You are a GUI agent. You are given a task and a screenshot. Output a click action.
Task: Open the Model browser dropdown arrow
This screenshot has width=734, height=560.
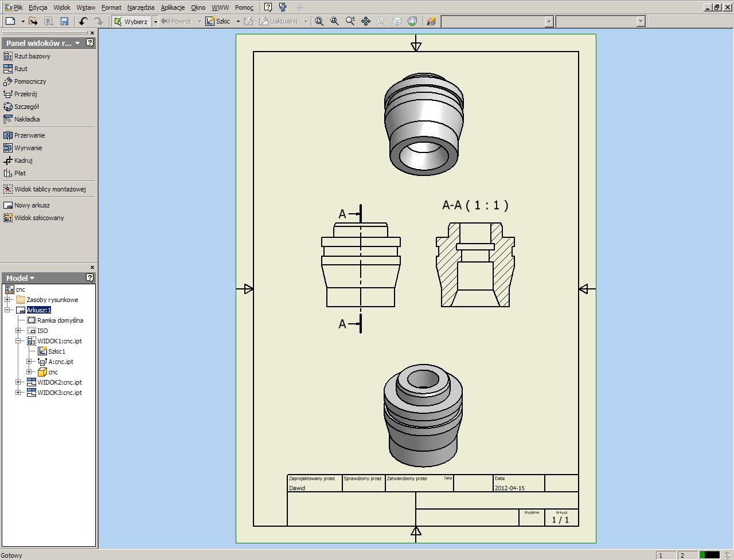pos(32,278)
